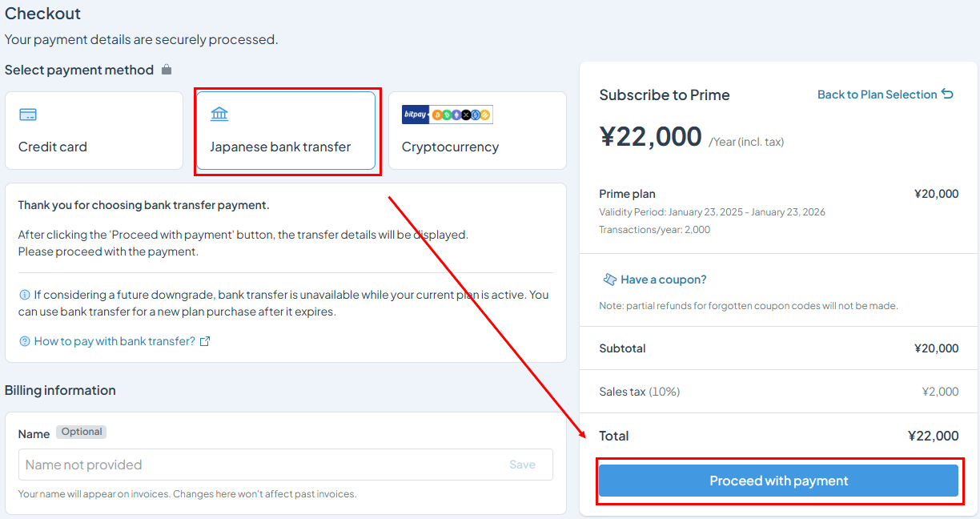Click the Ethereum coin icon in crypto logos
The image size is (980, 519).
tap(457, 115)
